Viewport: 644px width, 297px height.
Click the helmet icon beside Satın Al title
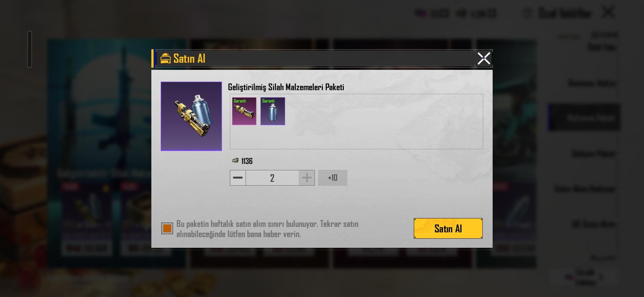pyautogui.click(x=165, y=58)
